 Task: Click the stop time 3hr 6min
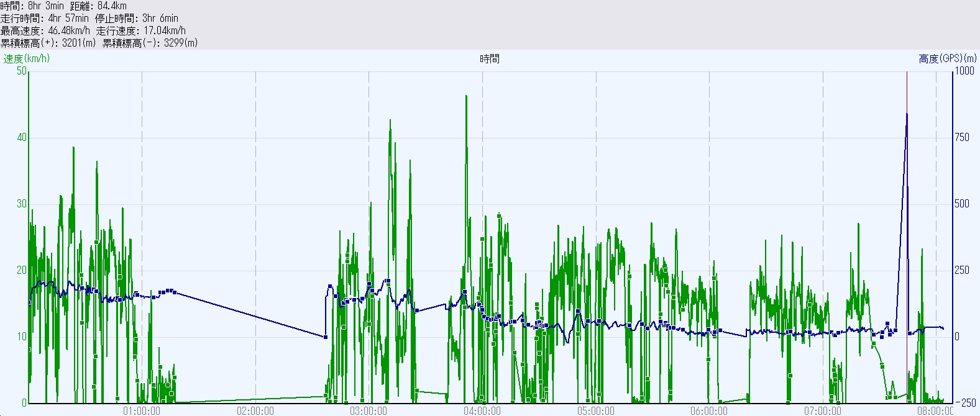(x=160, y=18)
